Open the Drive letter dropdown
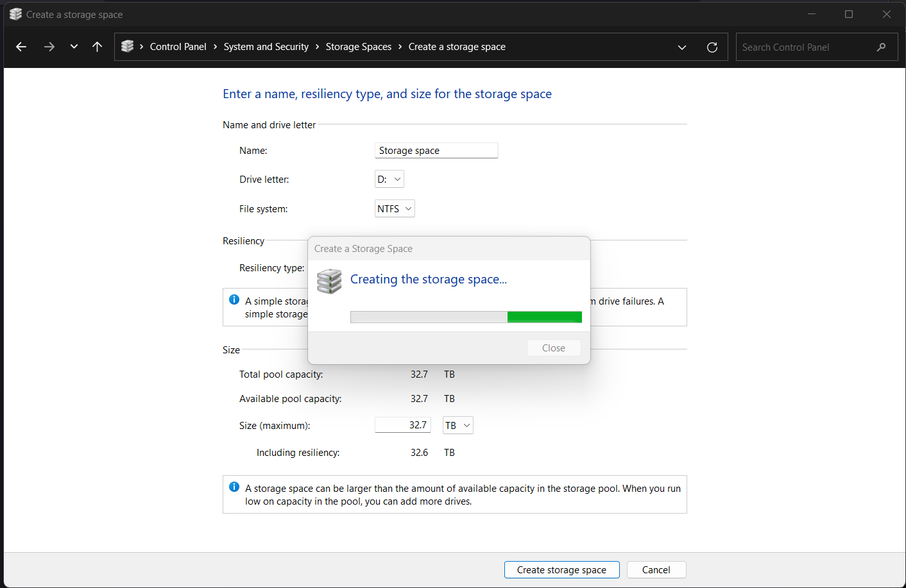 [389, 180]
